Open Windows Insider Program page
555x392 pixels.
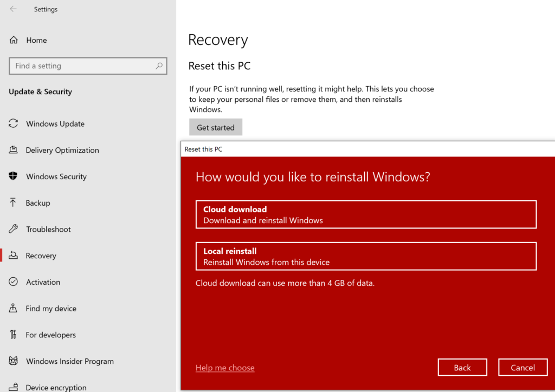pyautogui.click(x=70, y=361)
